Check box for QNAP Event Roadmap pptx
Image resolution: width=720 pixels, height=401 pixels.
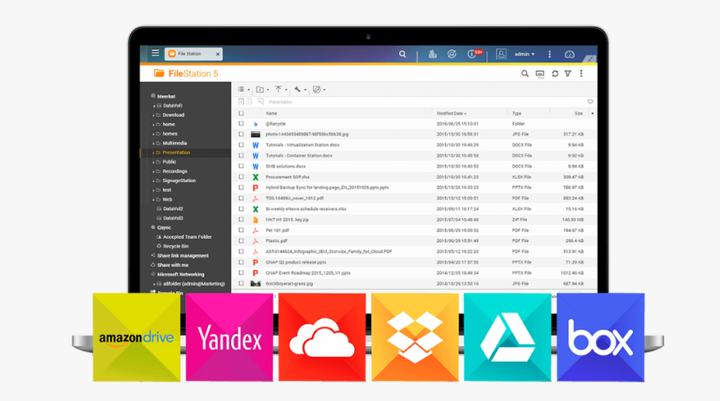[x=241, y=273]
